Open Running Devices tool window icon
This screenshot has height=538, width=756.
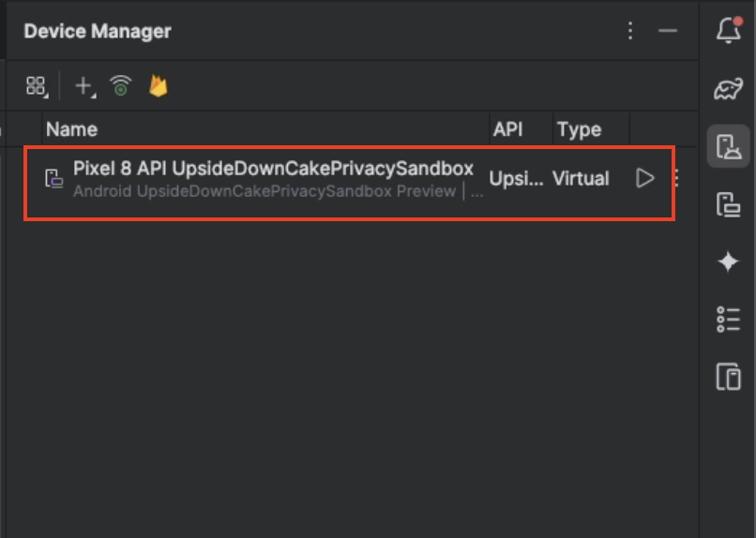729,204
